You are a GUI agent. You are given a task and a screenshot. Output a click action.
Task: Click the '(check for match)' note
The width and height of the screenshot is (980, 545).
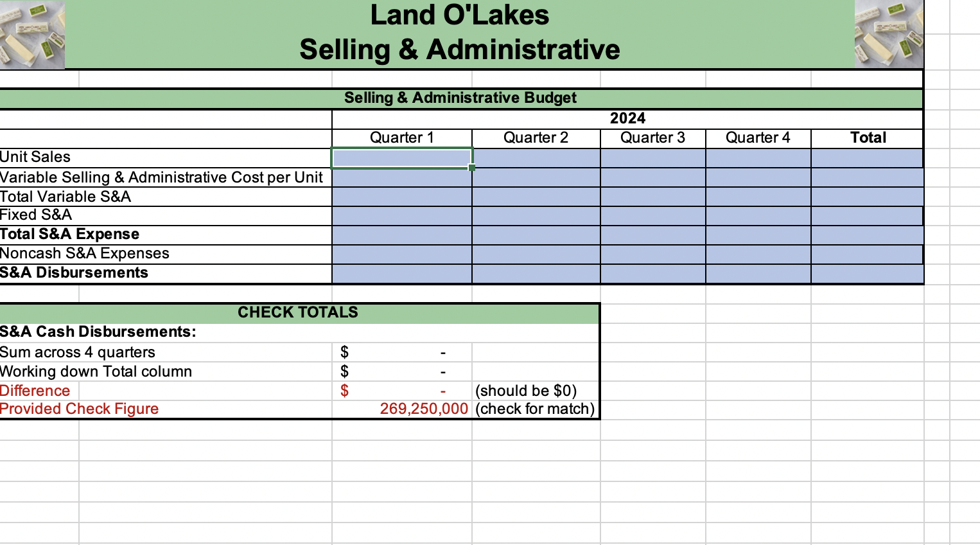(x=535, y=409)
